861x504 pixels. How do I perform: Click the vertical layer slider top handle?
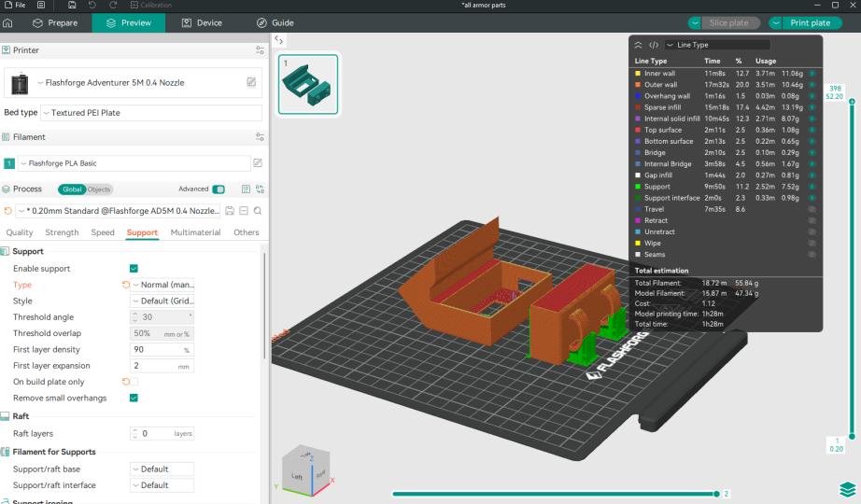852,102
